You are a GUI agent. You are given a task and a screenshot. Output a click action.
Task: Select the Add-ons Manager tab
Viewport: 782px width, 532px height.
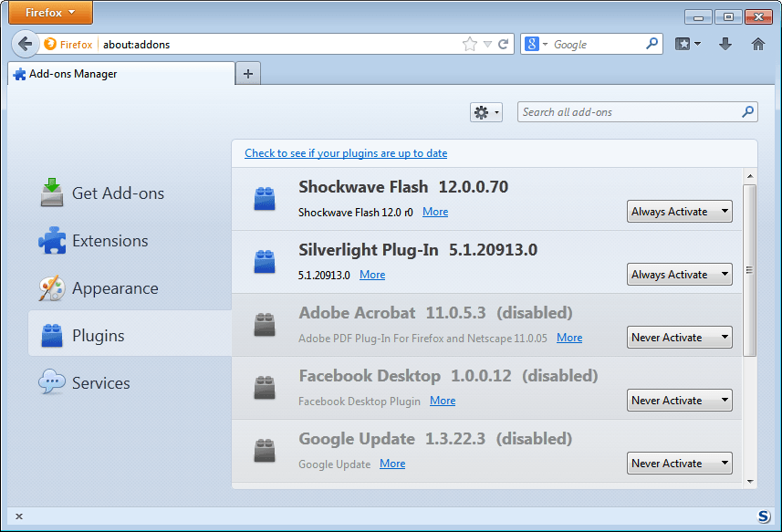(121, 74)
